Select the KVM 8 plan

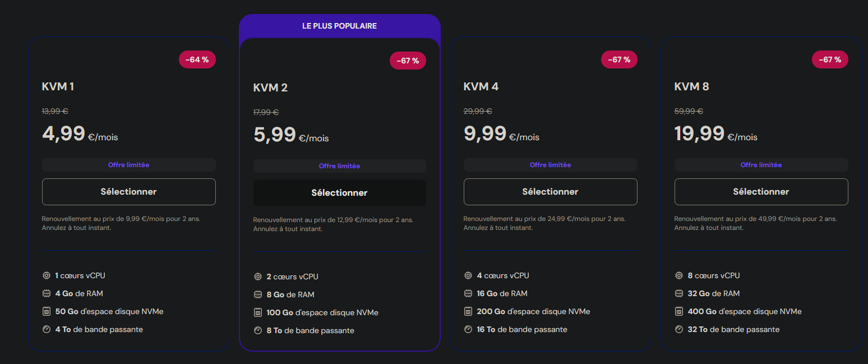click(761, 192)
